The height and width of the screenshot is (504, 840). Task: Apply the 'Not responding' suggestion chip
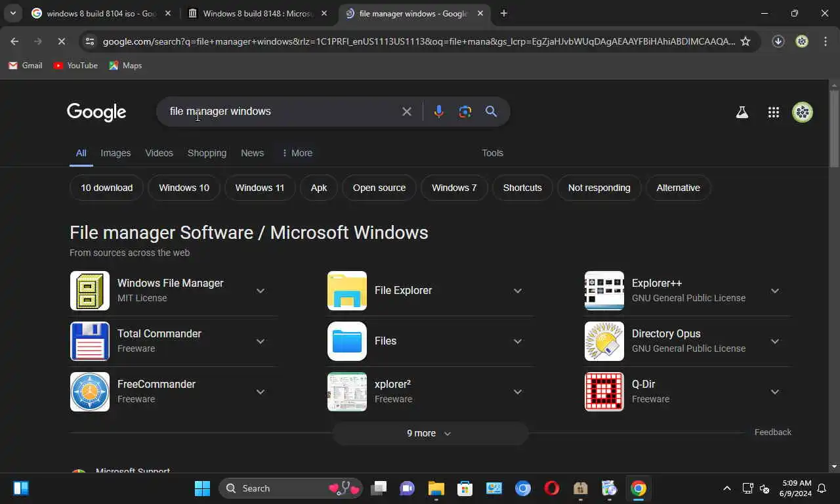point(599,188)
